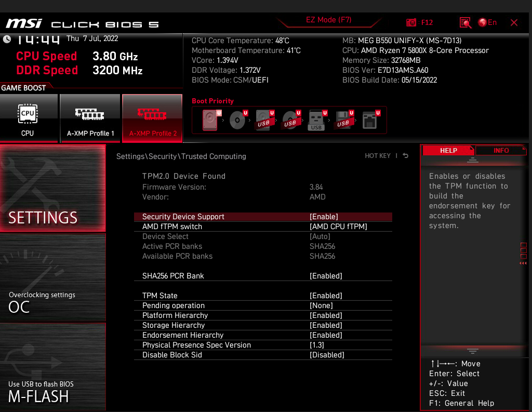532x412 pixels.
Task: Click the BIOS Mode CSM/UEFI text
Action: coord(230,80)
